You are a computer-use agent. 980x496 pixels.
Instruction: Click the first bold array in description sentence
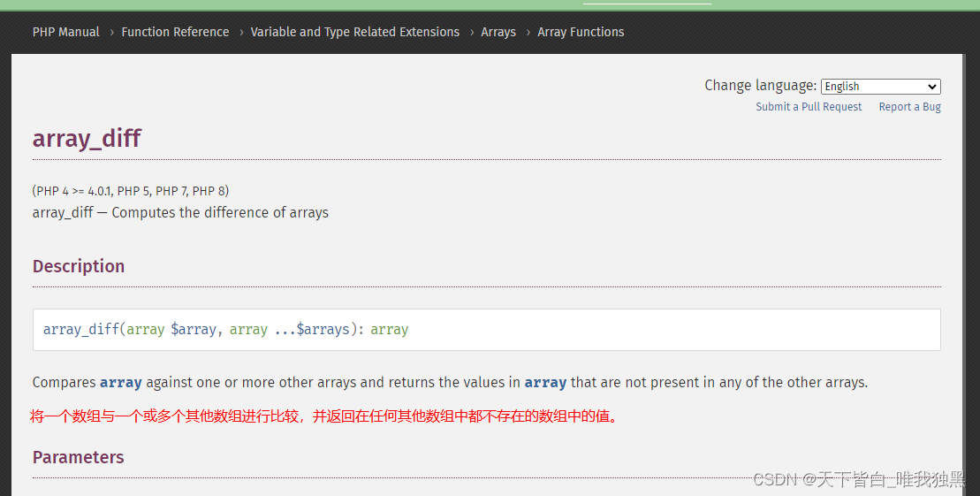[x=121, y=383]
